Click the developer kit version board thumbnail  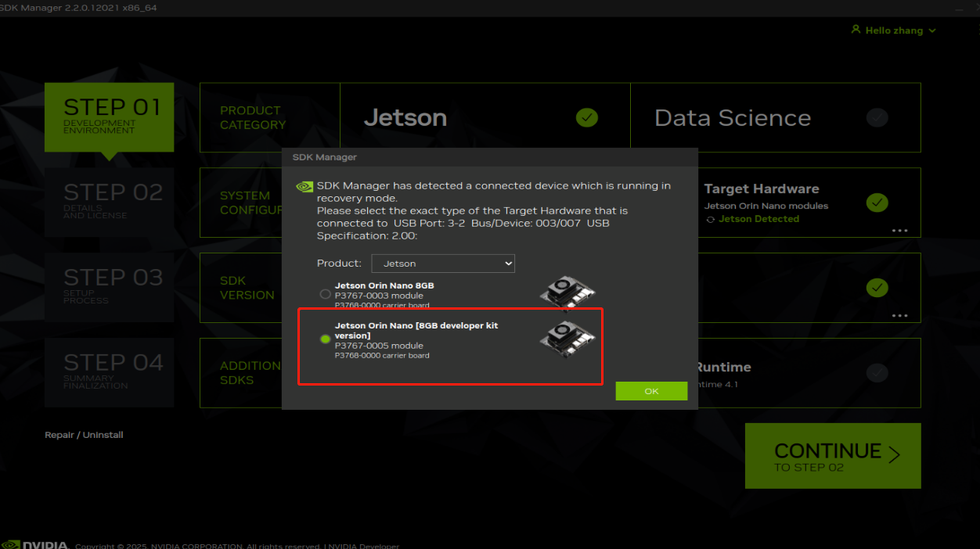point(567,338)
